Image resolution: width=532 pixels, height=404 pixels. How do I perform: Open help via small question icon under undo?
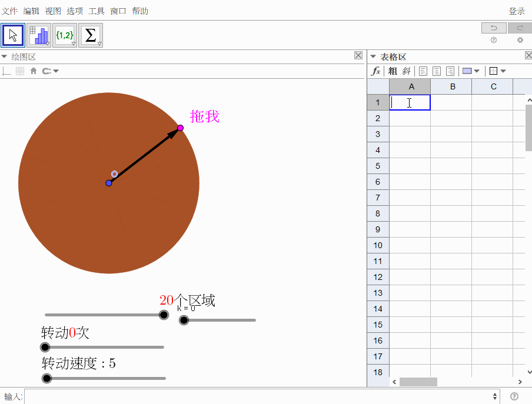(494, 40)
